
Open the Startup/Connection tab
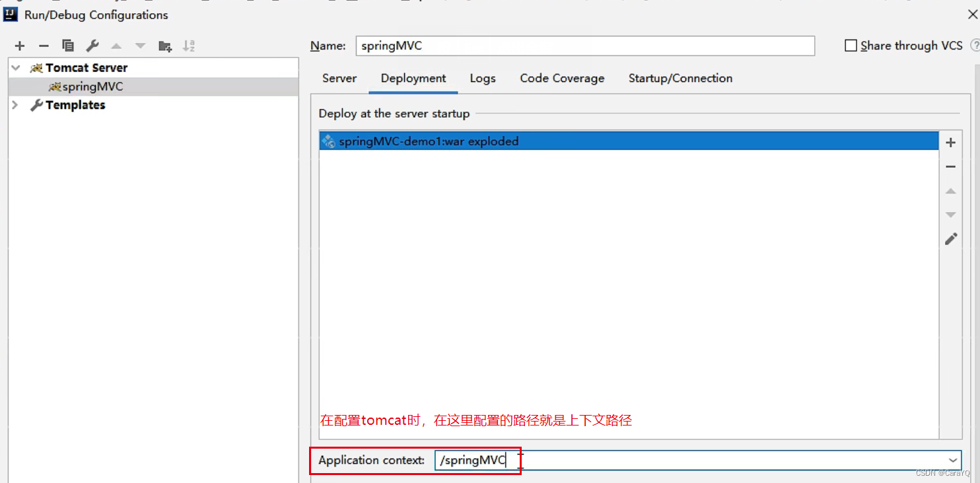[680, 78]
